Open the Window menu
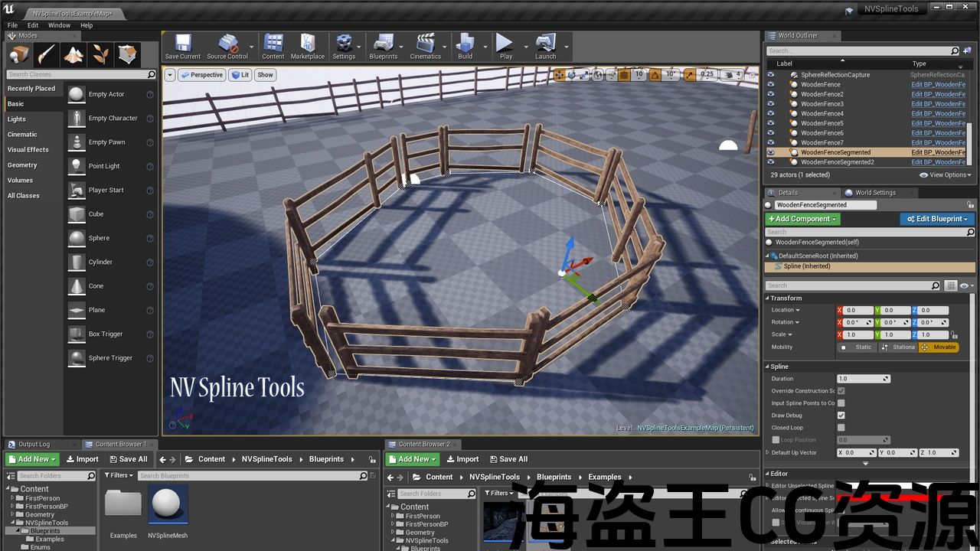The image size is (980, 551). click(59, 25)
